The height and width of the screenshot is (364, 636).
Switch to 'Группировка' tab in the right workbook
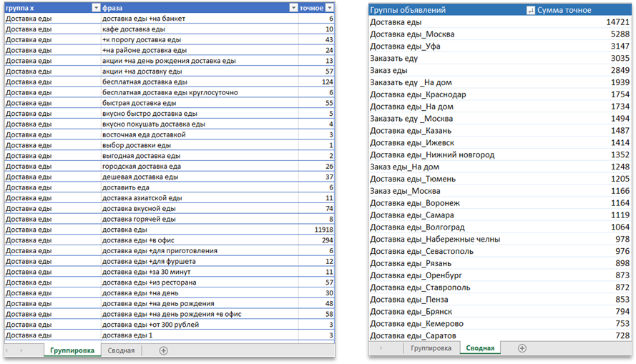click(431, 348)
